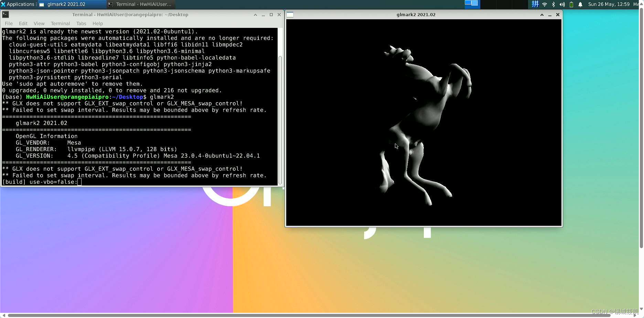Click the glmark2 2021.02 title bar
This screenshot has height=318, width=644.
coord(416,14)
